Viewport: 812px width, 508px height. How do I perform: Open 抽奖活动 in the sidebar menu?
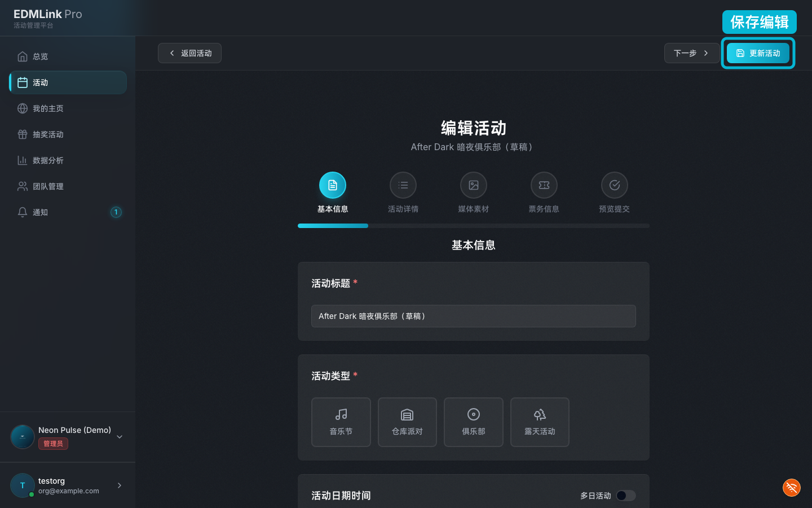tap(68, 134)
